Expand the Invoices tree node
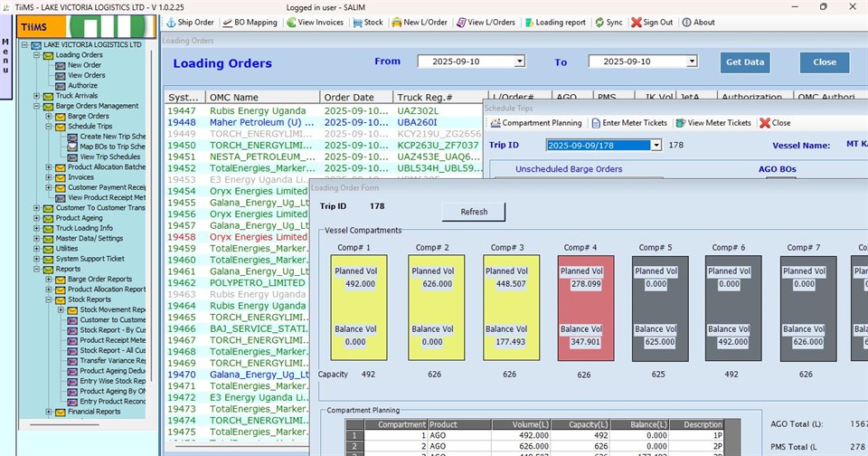 (49, 177)
